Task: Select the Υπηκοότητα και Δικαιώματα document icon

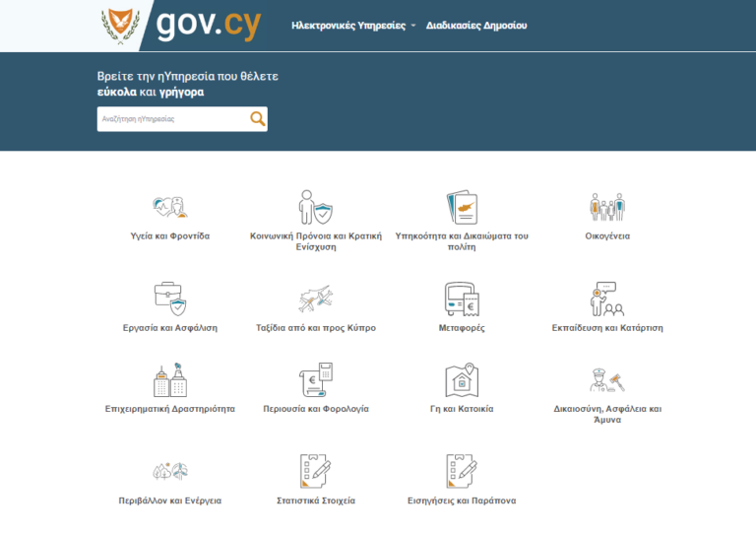Action: coord(462,207)
